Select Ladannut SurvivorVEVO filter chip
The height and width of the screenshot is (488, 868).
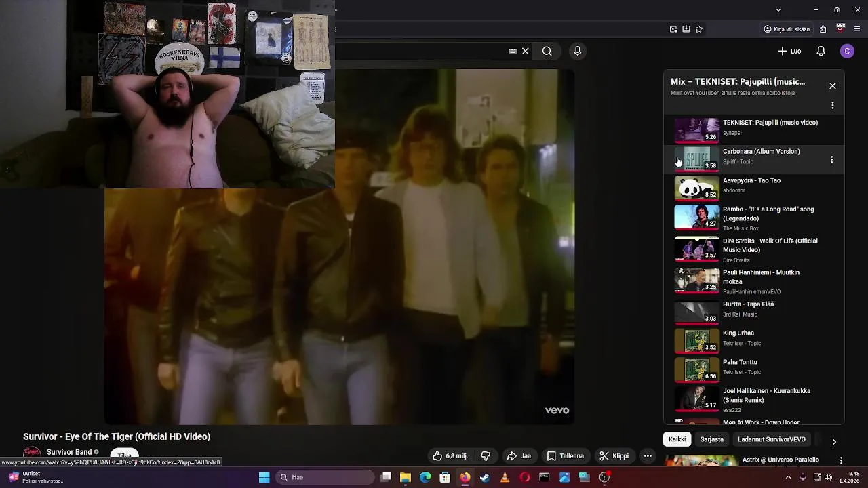click(x=772, y=439)
